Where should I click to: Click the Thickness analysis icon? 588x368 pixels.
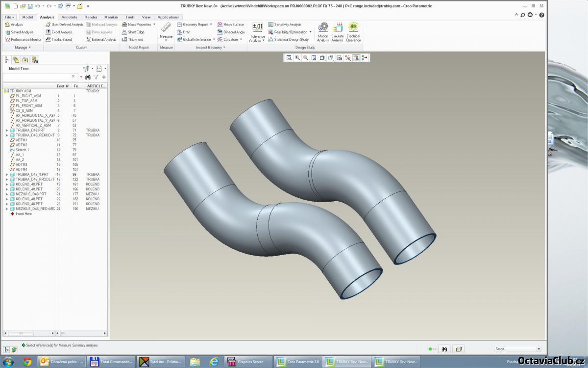coord(124,40)
